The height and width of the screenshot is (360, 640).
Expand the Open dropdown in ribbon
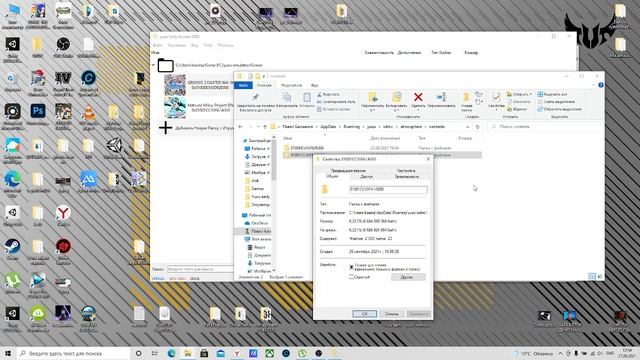(x=530, y=94)
